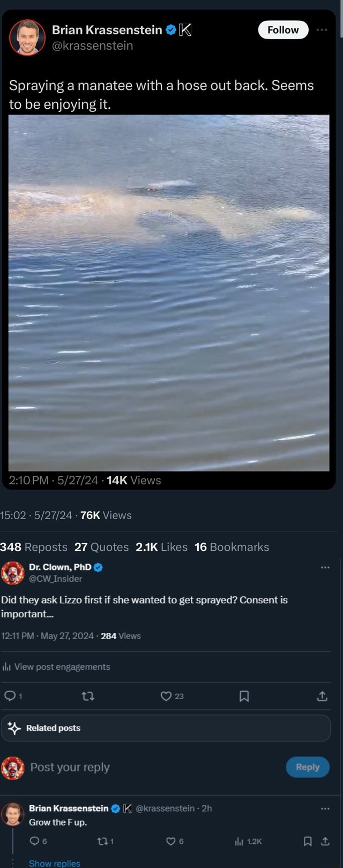Viewport: 343px width, 868px height.
Task: Open the manatee video thumbnail
Action: (x=169, y=293)
